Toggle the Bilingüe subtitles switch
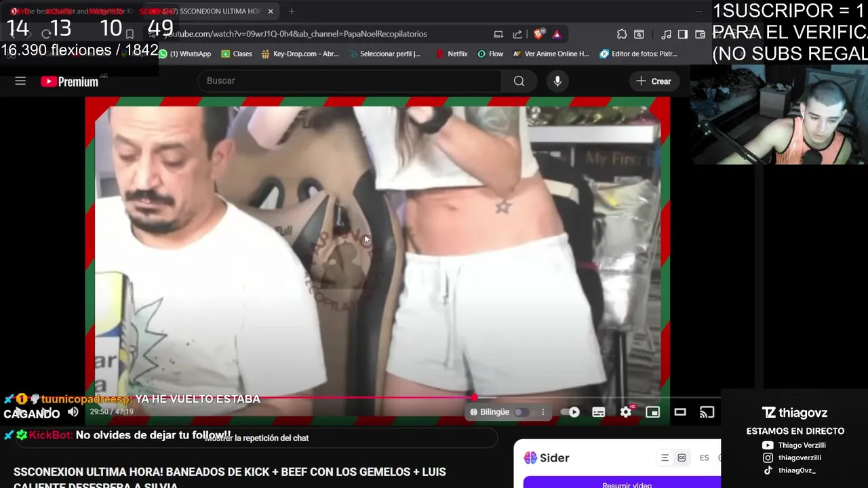The height and width of the screenshot is (488, 868). [521, 412]
